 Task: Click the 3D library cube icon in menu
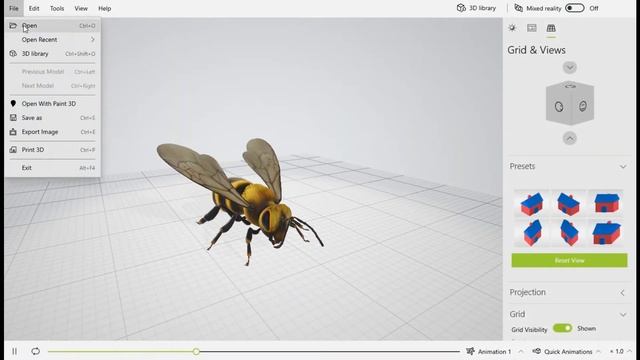13,53
